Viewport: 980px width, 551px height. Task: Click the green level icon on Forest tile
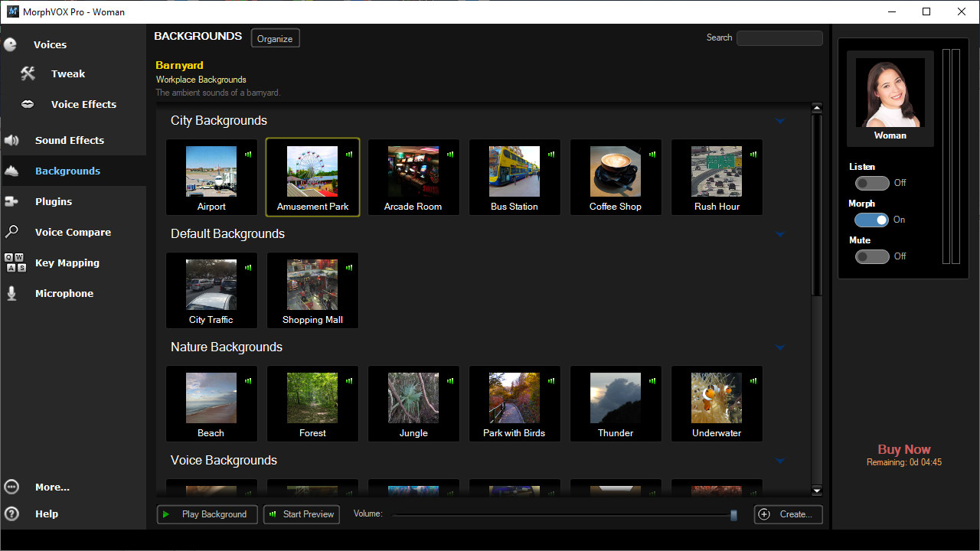tap(349, 380)
